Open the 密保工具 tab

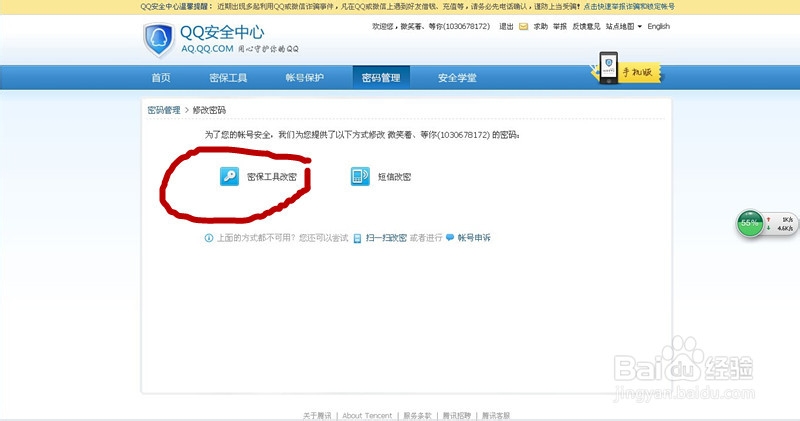tap(228, 78)
